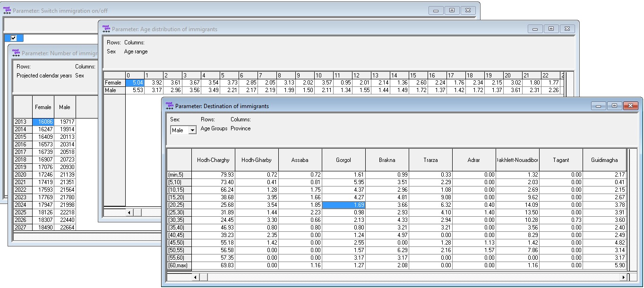Click the Modgen icon in Destination of immigrants title bar
This screenshot has height=288, width=644.
[169, 106]
